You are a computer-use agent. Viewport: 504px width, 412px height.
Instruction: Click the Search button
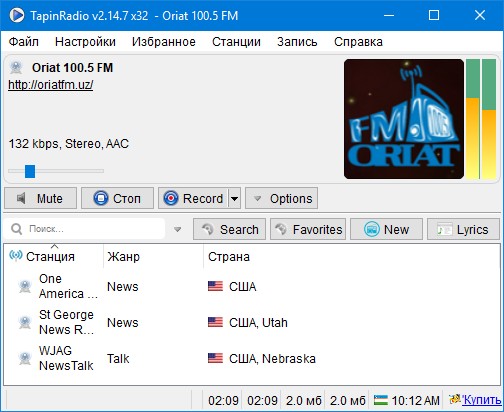coord(229,229)
